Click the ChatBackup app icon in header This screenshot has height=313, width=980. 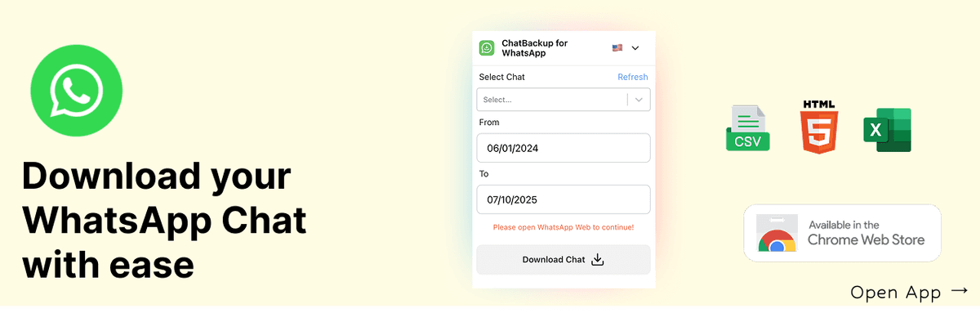pyautogui.click(x=487, y=48)
